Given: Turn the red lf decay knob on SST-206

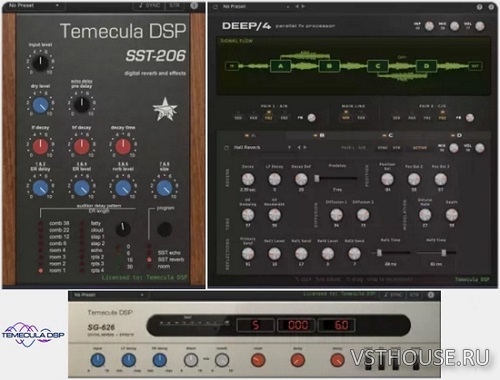Looking at the screenshot, I should [40, 146].
